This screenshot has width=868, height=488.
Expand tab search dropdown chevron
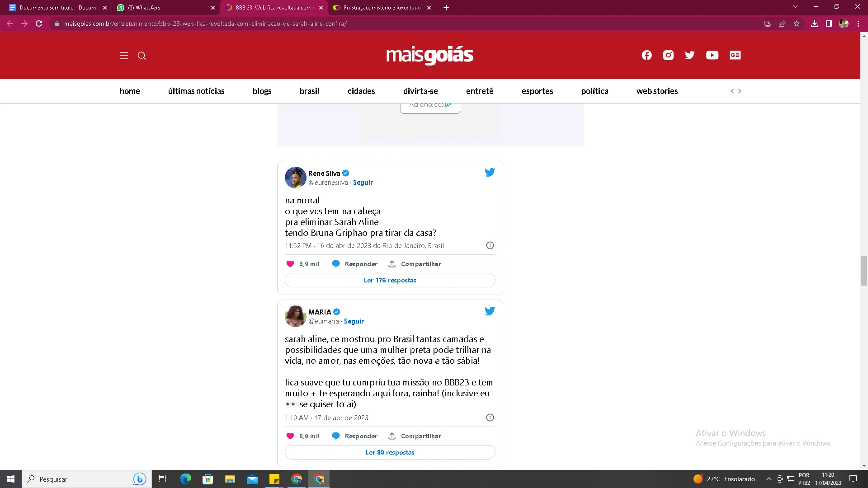pos(795,6)
